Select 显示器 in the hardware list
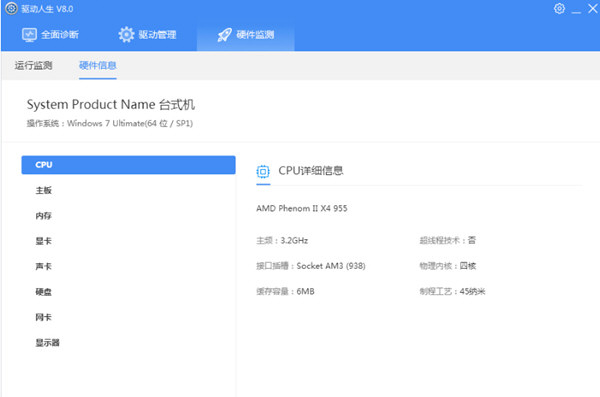 point(128,343)
